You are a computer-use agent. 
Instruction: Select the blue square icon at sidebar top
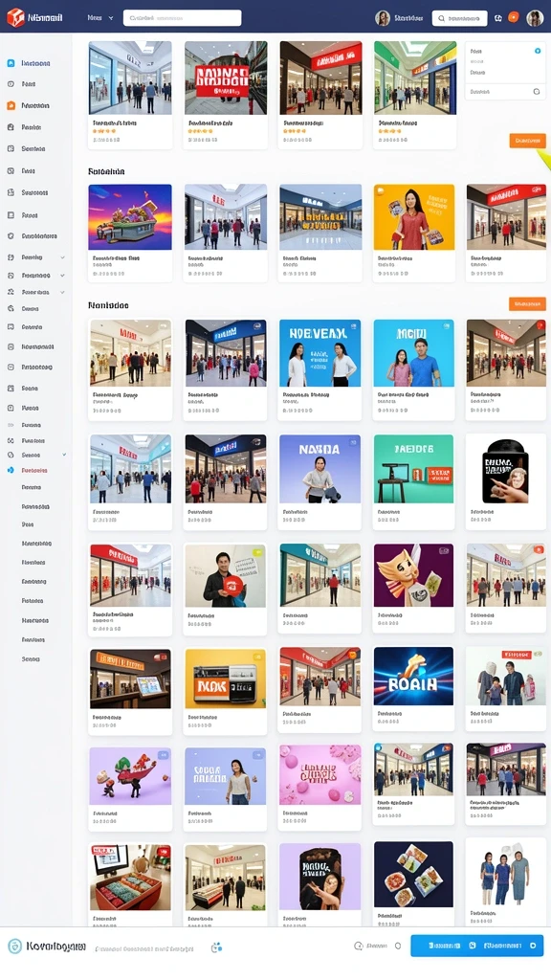point(11,63)
